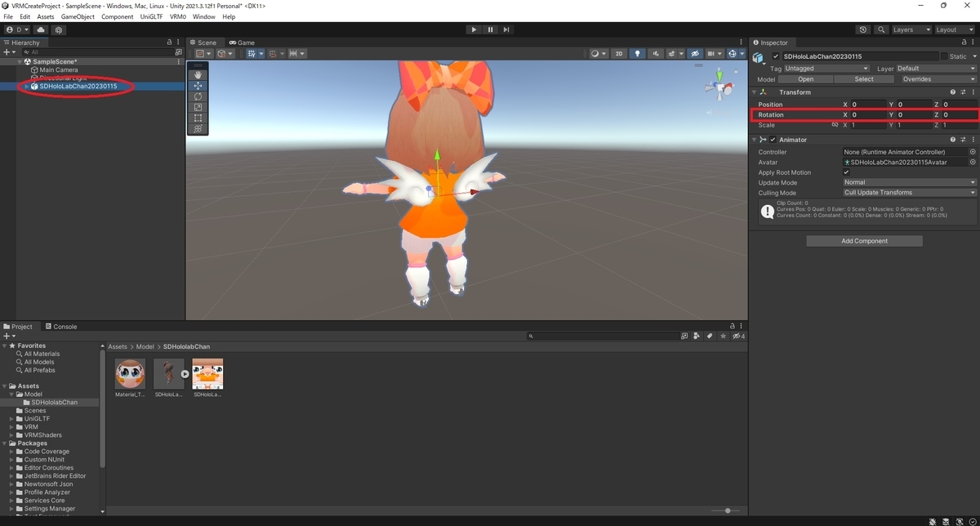Viewport: 980px width, 526px height.
Task: Toggle scene audio icon
Action: click(657, 54)
